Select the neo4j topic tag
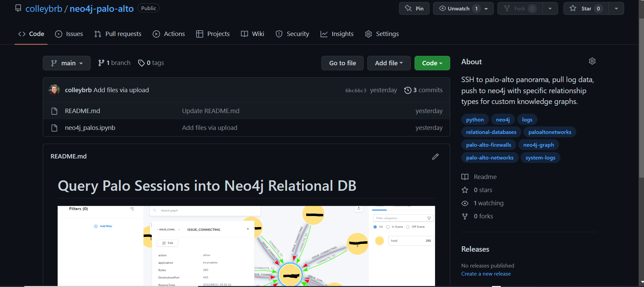The width and height of the screenshot is (644, 287). click(503, 119)
